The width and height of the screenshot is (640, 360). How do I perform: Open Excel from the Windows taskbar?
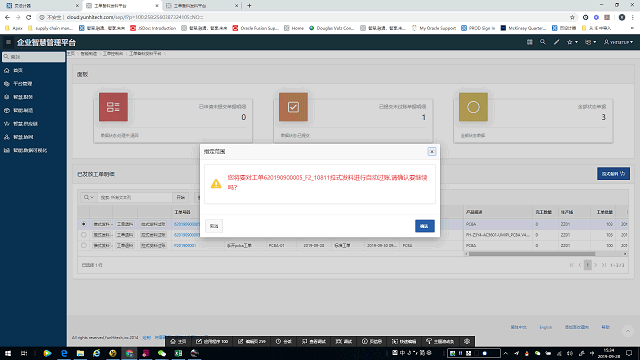point(178,353)
